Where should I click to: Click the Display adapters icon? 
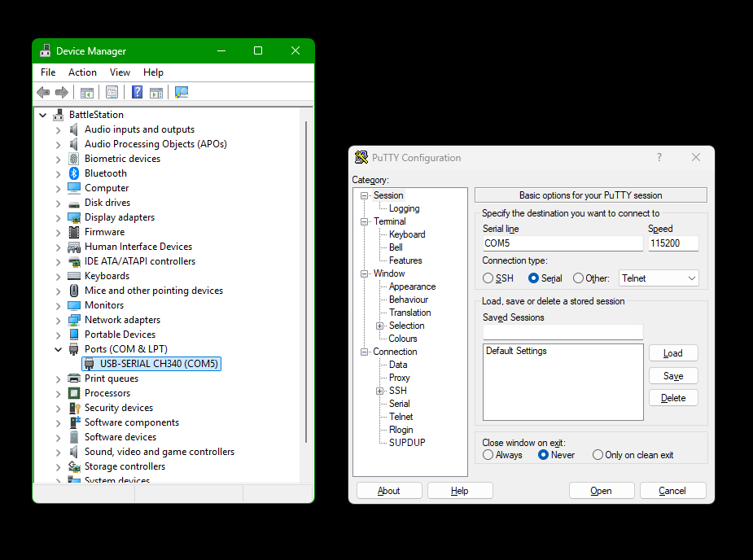(74, 217)
